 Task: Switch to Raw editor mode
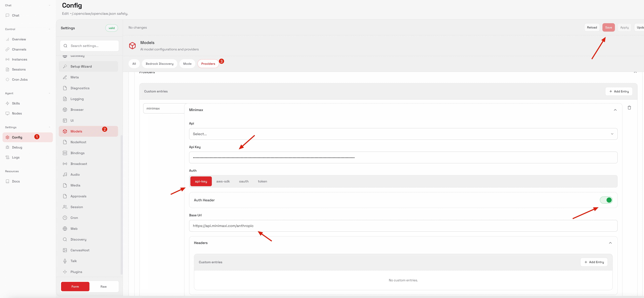pyautogui.click(x=104, y=286)
